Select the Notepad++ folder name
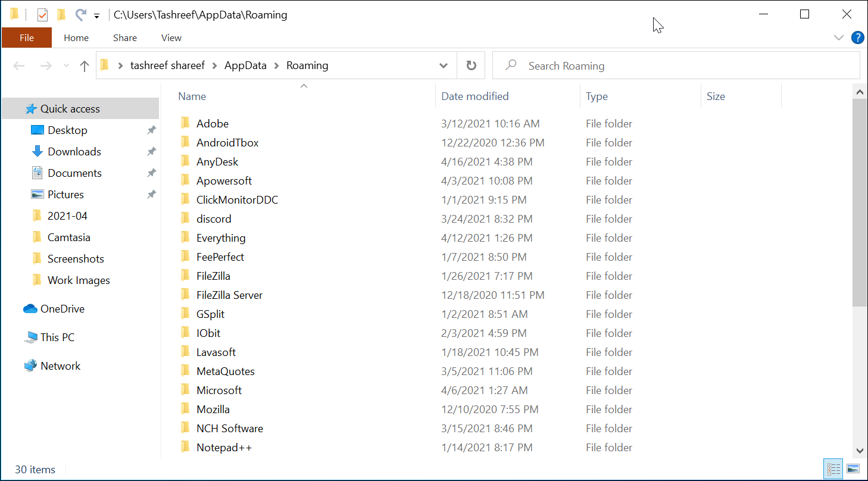 224,448
